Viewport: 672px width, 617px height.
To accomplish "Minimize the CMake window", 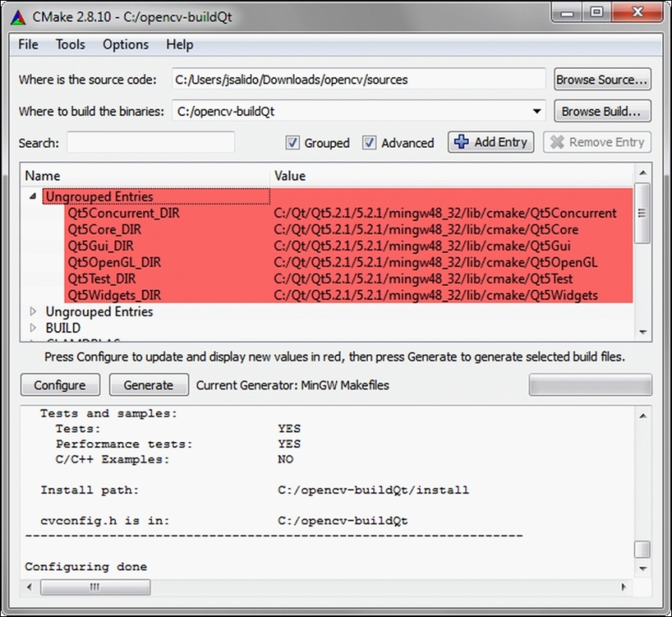I will click(x=567, y=13).
